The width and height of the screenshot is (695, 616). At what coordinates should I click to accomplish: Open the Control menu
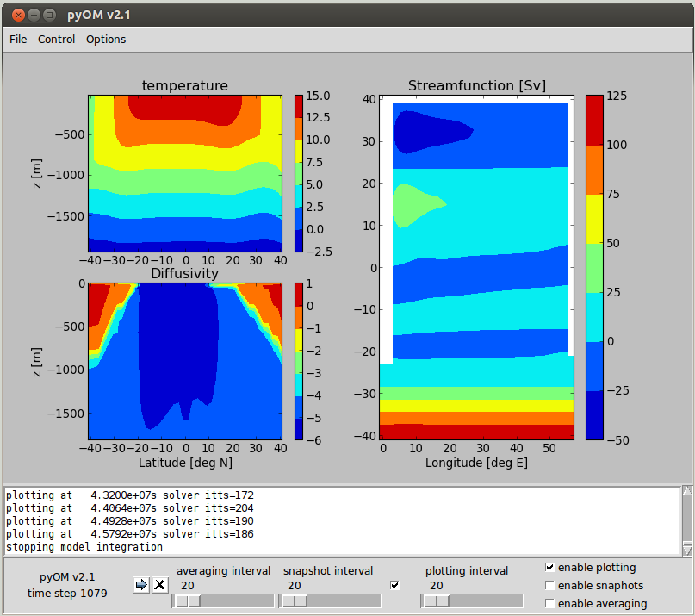(56, 39)
